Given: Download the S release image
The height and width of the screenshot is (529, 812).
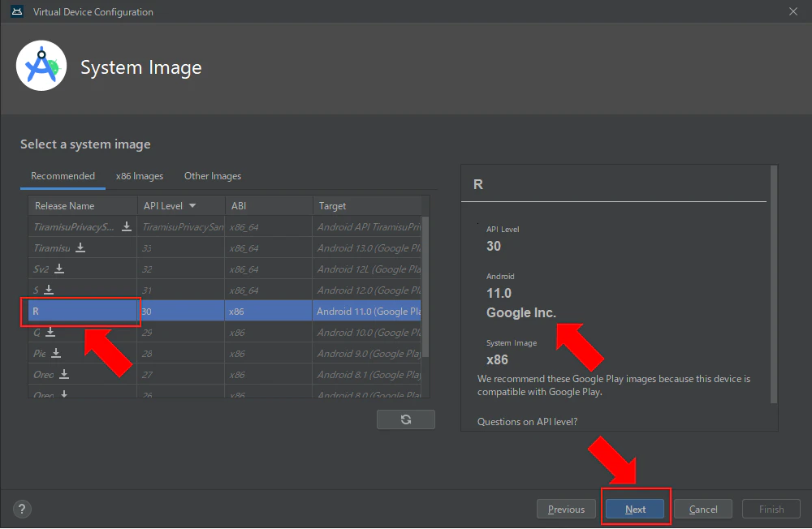Looking at the screenshot, I should 49,290.
